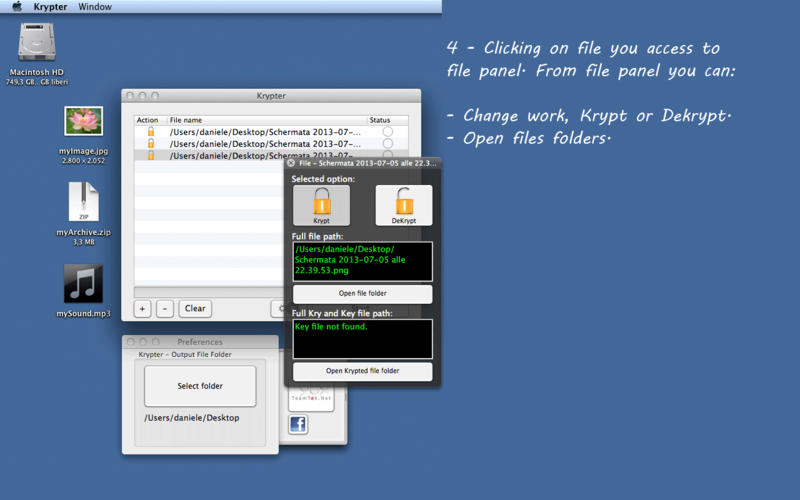Select the DeKrypt open-lock option
This screenshot has height=500, width=800.
click(x=404, y=205)
